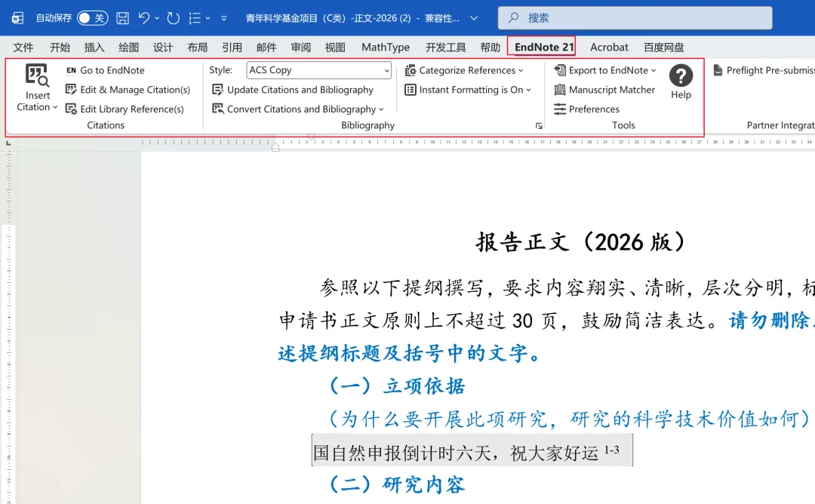815x504 pixels.
Task: Open Bibliography dialog launcher arrow
Action: pyautogui.click(x=539, y=126)
